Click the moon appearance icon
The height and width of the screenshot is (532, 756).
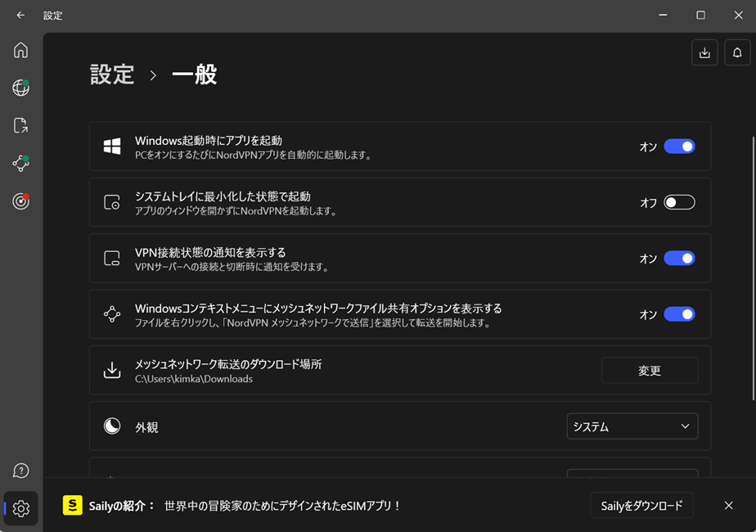tap(112, 426)
